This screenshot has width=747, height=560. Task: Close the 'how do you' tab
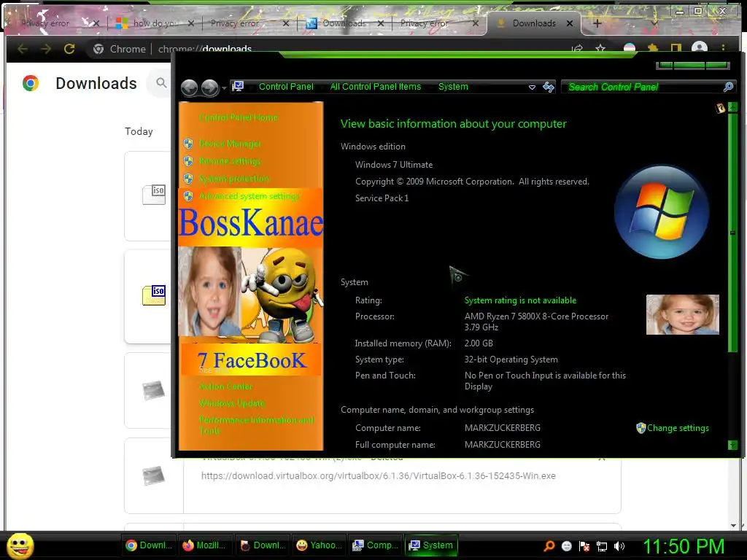(x=191, y=23)
